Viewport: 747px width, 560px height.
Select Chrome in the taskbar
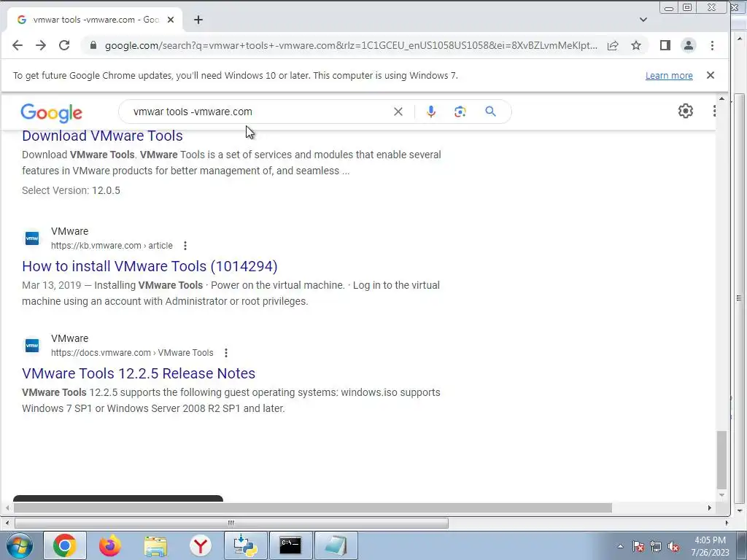pyautogui.click(x=65, y=545)
